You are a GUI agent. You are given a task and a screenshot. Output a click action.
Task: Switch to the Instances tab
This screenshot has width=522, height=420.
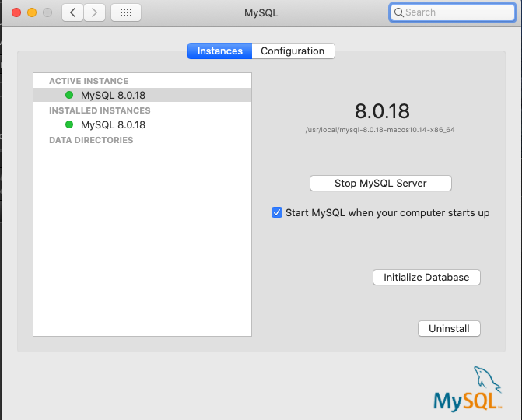click(219, 51)
